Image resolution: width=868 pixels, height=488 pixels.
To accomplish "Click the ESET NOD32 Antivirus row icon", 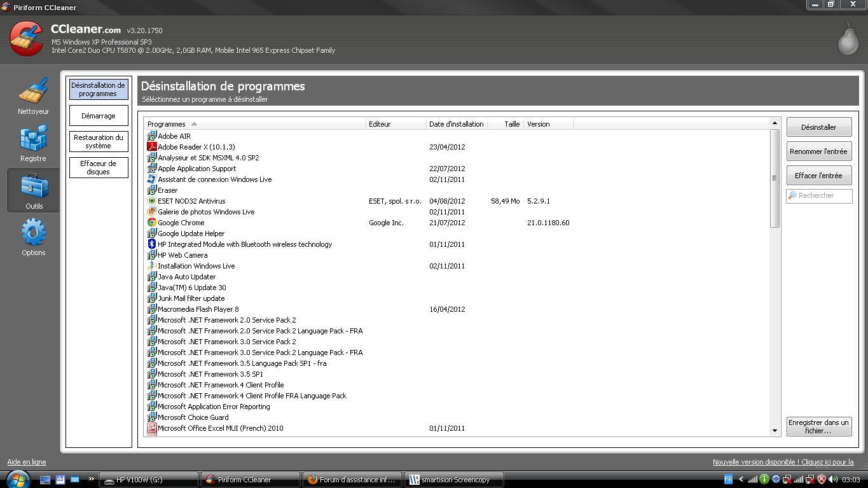I will pyautogui.click(x=151, y=201).
